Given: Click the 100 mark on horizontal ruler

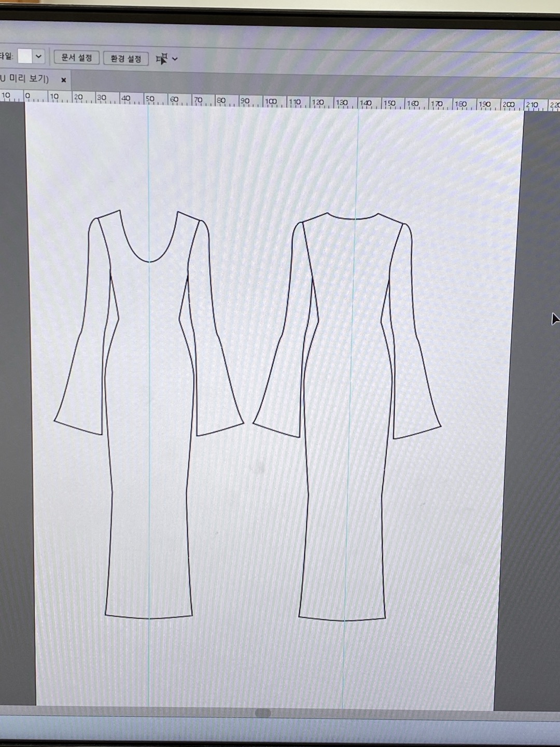Looking at the screenshot, I should 271,102.
